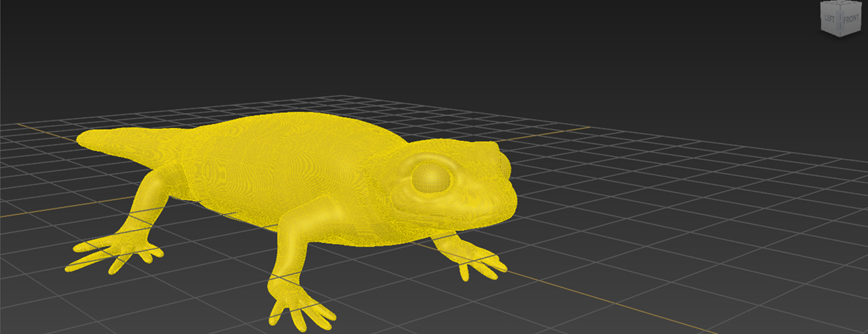
Task: Click the LEFT face of the ViewCube
Action: (829, 19)
